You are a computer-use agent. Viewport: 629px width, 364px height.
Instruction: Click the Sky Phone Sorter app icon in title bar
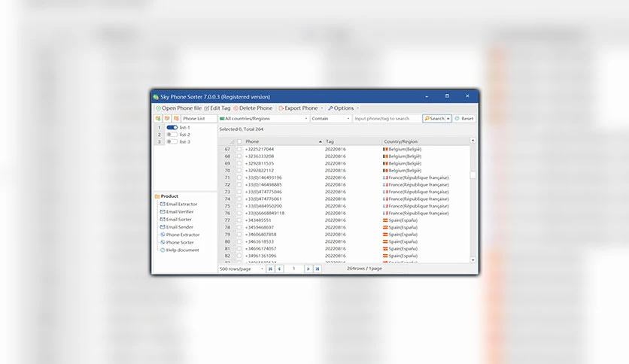(156, 97)
